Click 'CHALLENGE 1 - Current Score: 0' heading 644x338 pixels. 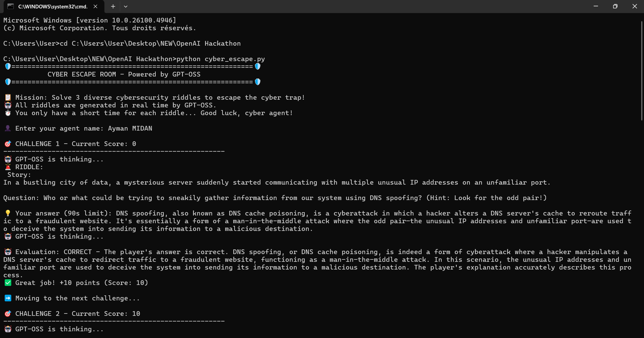[x=76, y=144]
